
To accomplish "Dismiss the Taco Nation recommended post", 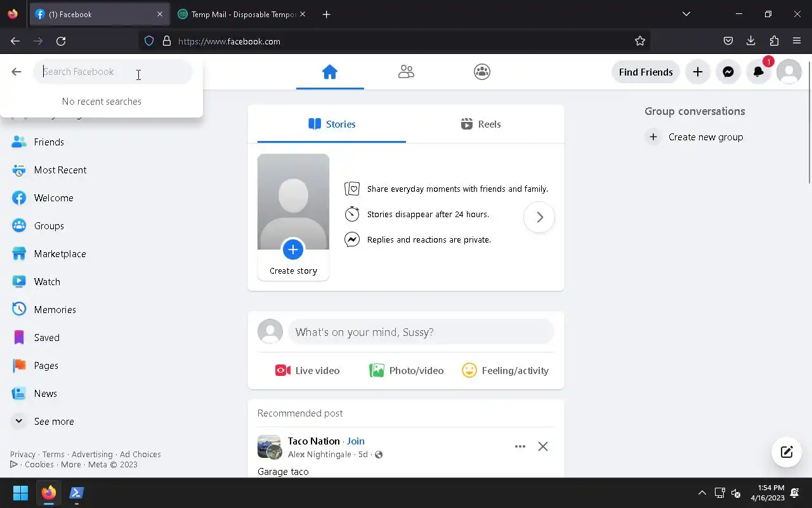I will pyautogui.click(x=543, y=446).
